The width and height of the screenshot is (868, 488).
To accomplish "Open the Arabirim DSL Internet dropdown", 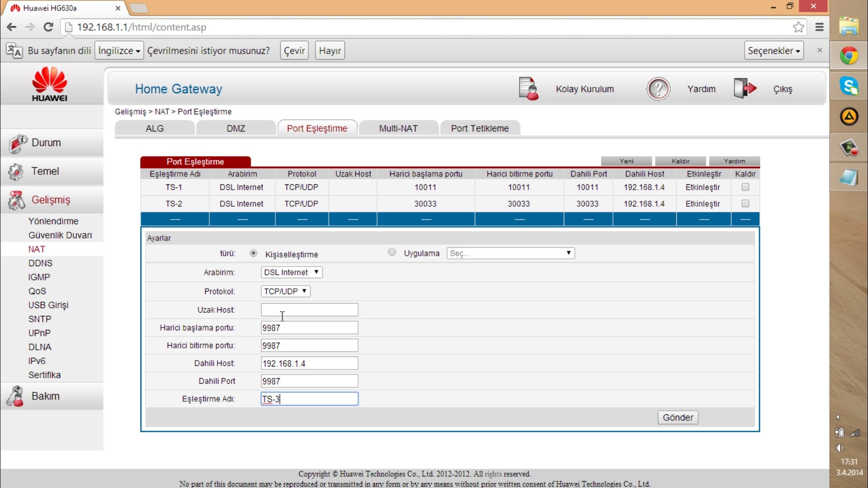I will click(292, 272).
